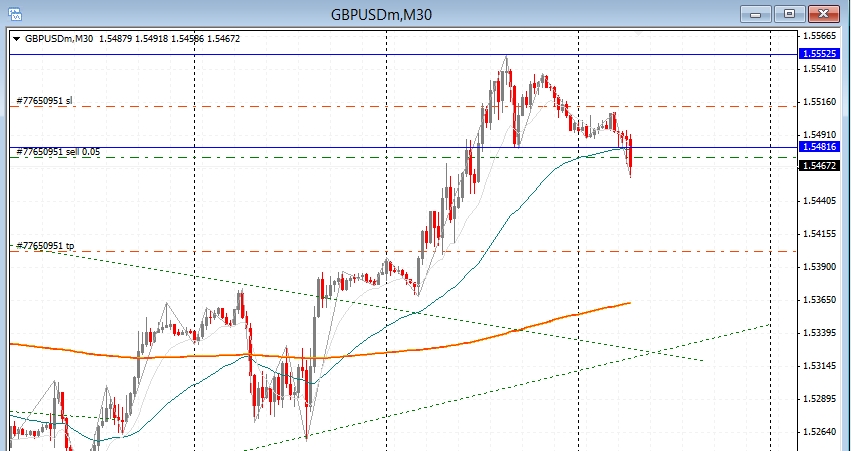This screenshot has width=852, height=451.
Task: Click the 1.52895 price scale value
Action: (x=819, y=399)
